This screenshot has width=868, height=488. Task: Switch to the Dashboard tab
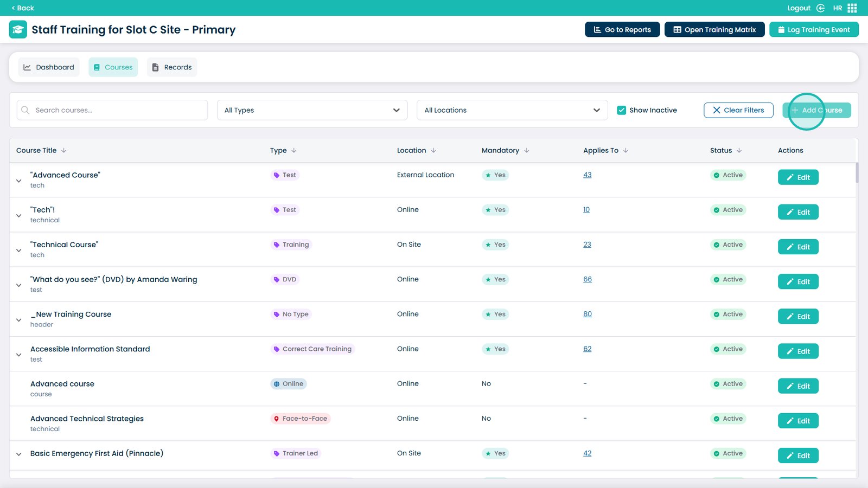[49, 67]
